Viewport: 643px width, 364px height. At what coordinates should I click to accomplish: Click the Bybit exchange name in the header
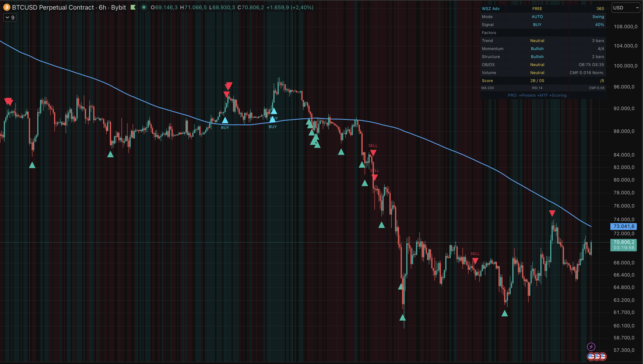(118, 7)
